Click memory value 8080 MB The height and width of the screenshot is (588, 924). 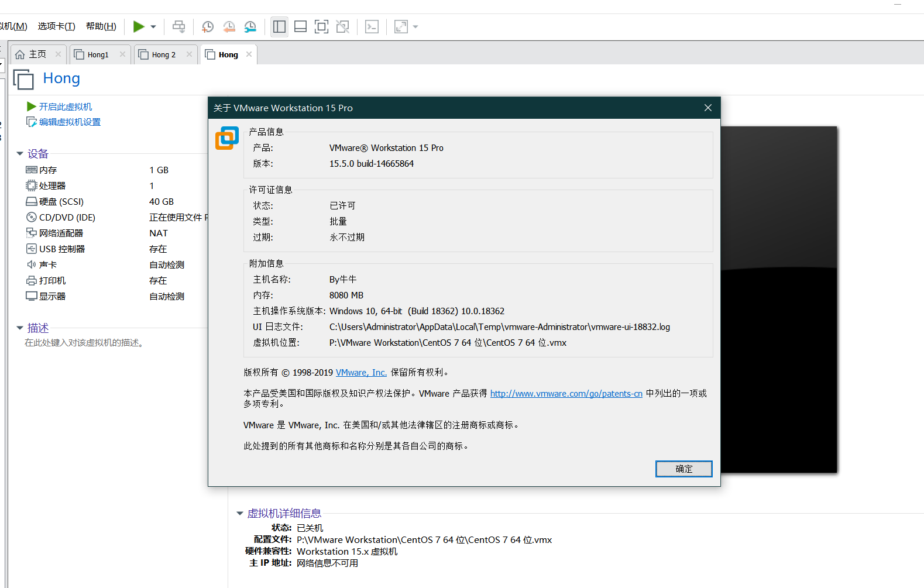[346, 295]
